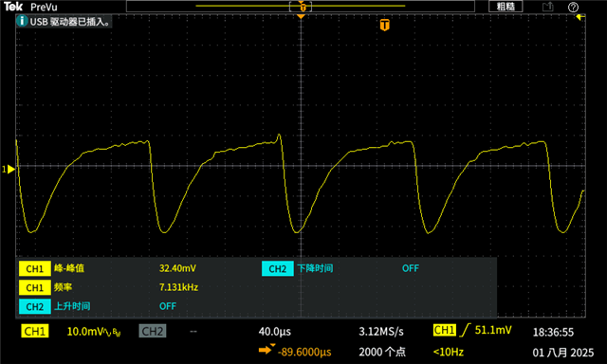Click the waveform record overview bar
This screenshot has height=364, width=607.
pos(301,7)
